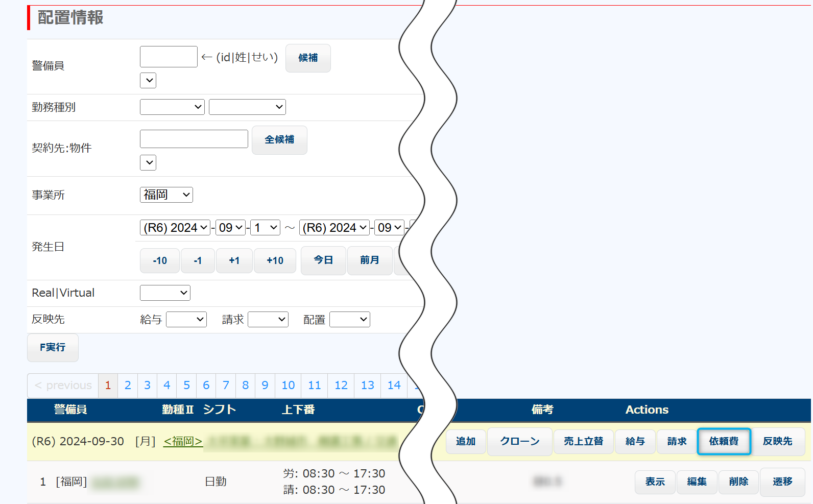The height and width of the screenshot is (504, 813).
Task: Run the filter with F実行
Action: [53, 348]
